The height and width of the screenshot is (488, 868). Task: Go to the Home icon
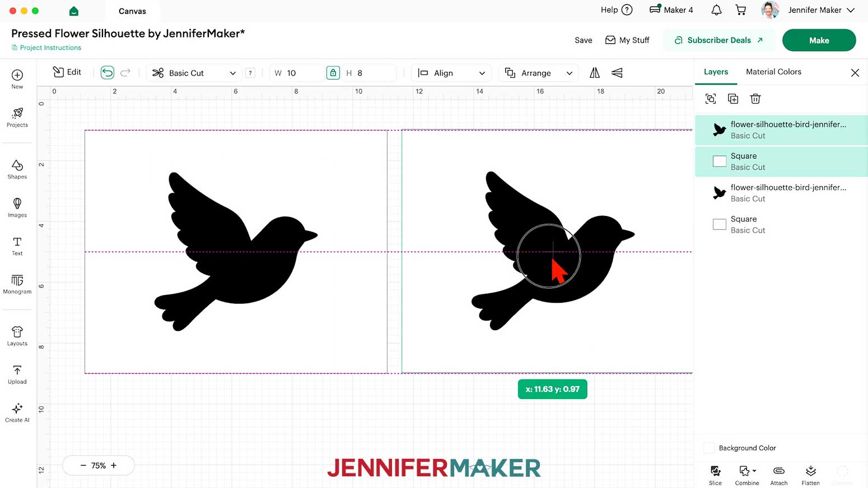[74, 11]
